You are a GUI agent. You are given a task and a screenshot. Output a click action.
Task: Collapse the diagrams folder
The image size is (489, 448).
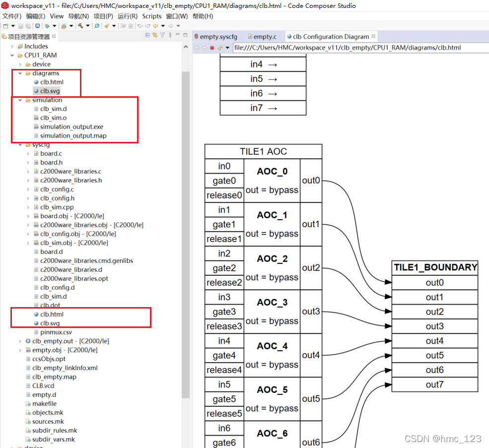pyautogui.click(x=20, y=73)
